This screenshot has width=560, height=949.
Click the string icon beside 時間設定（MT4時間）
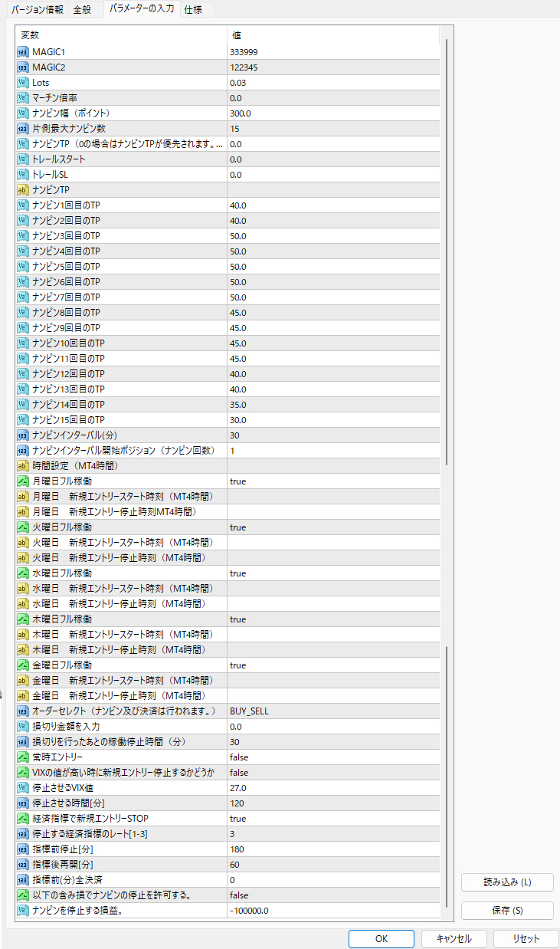point(22,466)
